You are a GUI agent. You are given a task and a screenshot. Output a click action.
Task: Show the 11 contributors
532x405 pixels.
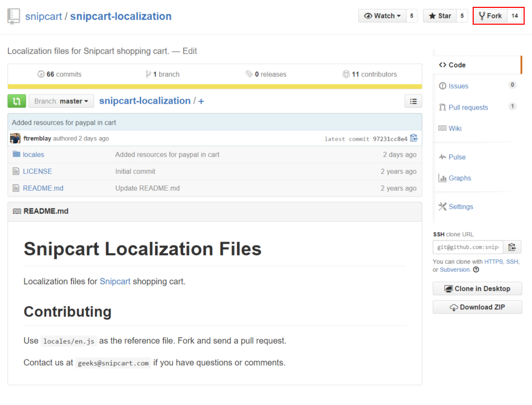(x=370, y=74)
